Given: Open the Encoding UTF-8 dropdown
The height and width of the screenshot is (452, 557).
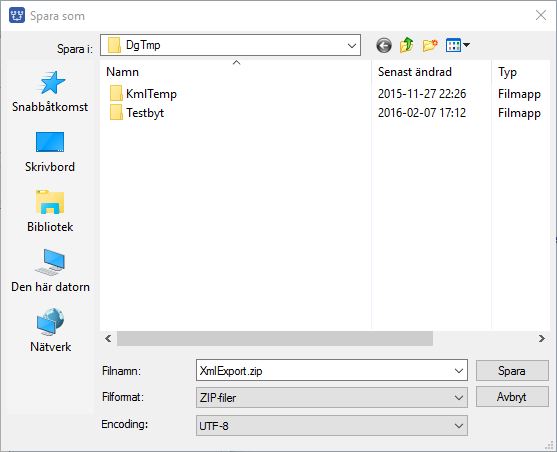Looking at the screenshot, I should (x=331, y=425).
